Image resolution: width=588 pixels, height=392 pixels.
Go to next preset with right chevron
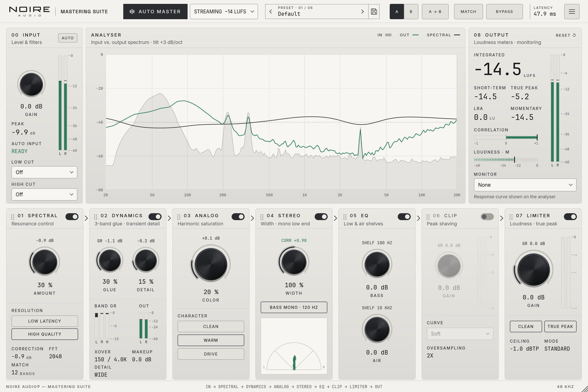coord(362,11)
